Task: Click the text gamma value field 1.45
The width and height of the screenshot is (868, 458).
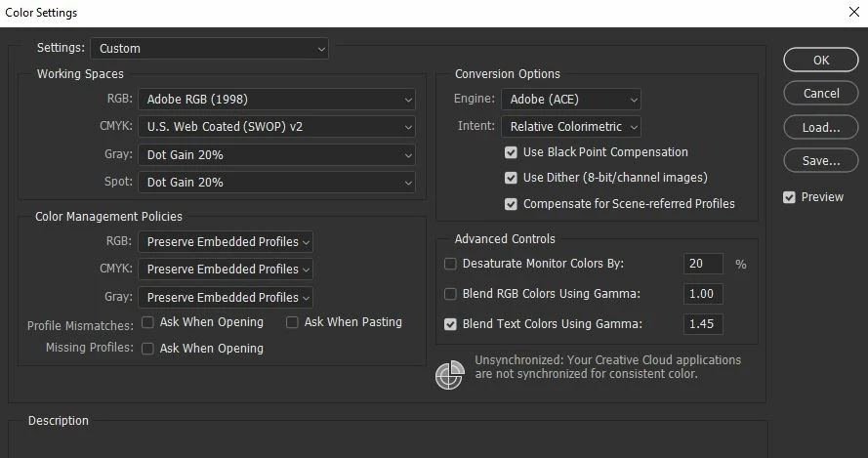Action: [703, 324]
